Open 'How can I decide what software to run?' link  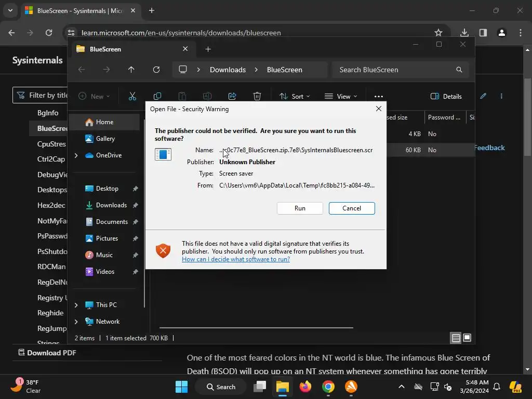click(x=236, y=259)
